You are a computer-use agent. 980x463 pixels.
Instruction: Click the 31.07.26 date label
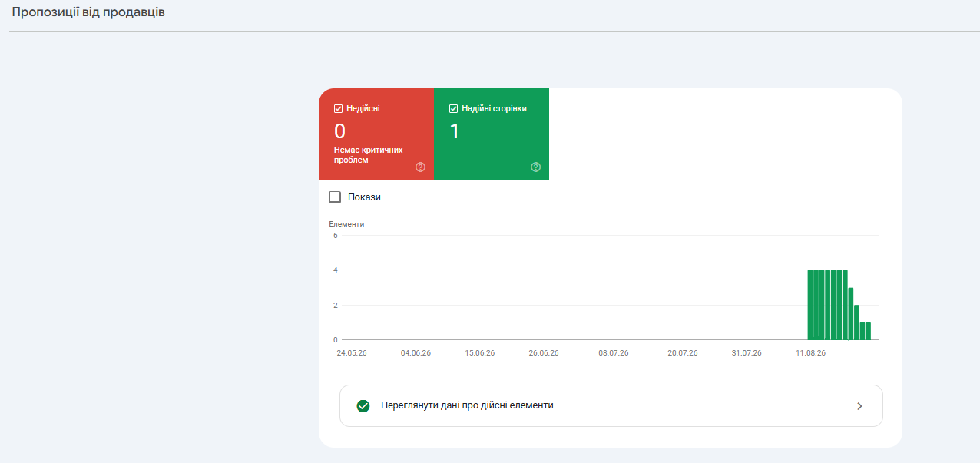(747, 353)
